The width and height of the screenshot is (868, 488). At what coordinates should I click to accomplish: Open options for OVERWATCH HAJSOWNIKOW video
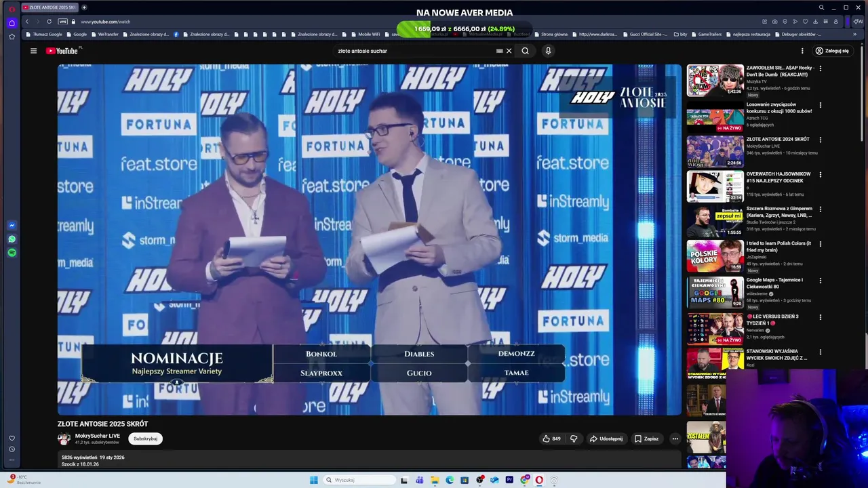821,174
